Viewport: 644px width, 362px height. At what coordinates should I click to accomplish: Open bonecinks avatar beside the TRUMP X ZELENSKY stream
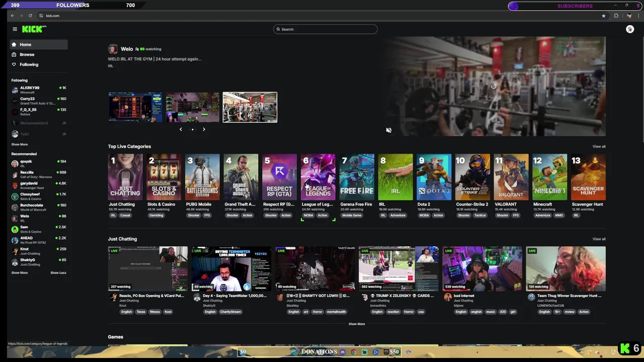pyautogui.click(x=364, y=298)
